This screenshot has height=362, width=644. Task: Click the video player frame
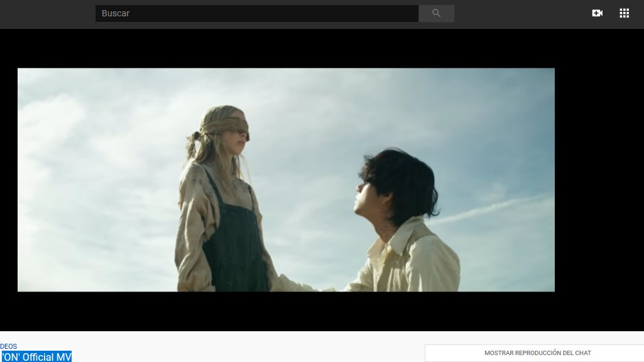[286, 180]
